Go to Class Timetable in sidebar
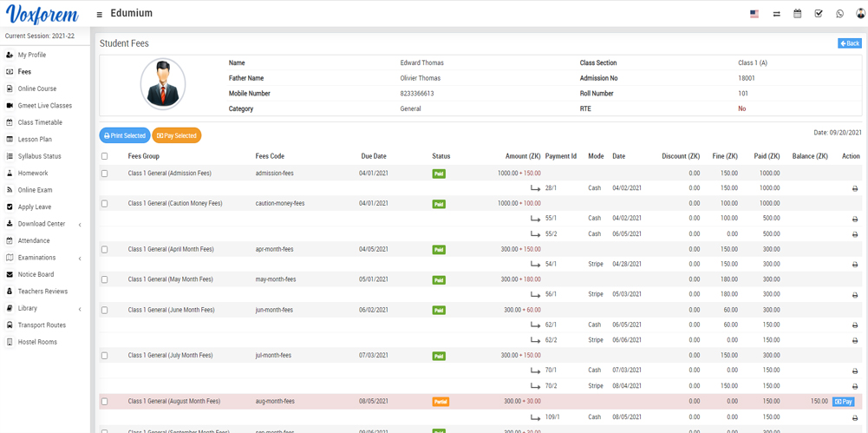868x433 pixels. [40, 122]
